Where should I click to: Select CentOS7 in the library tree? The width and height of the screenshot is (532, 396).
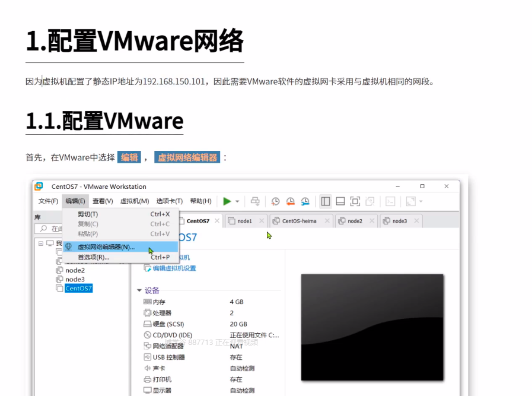click(78, 289)
